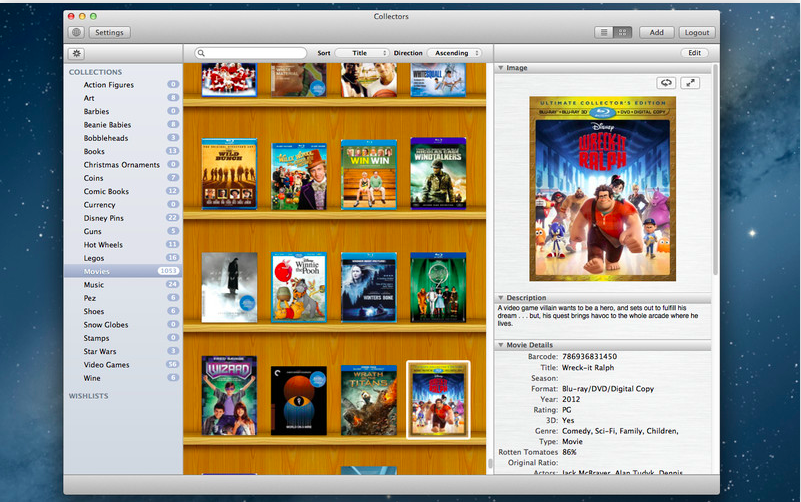Select The Wild Bunch movie cover

pyautogui.click(x=229, y=174)
